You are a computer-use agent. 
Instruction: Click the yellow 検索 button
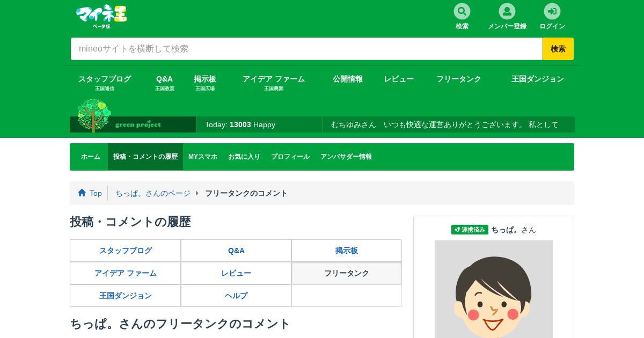[x=558, y=49]
